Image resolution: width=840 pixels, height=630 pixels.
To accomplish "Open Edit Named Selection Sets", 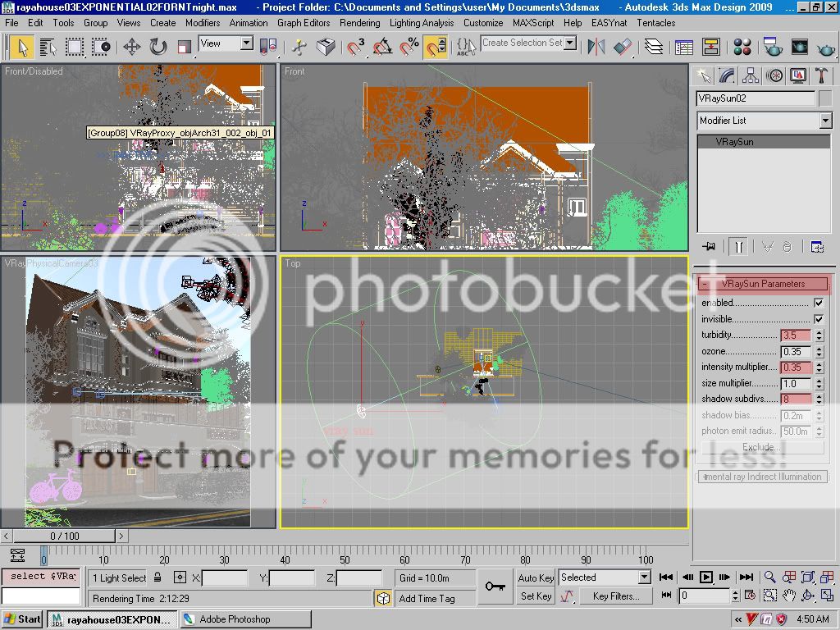I will [x=464, y=47].
